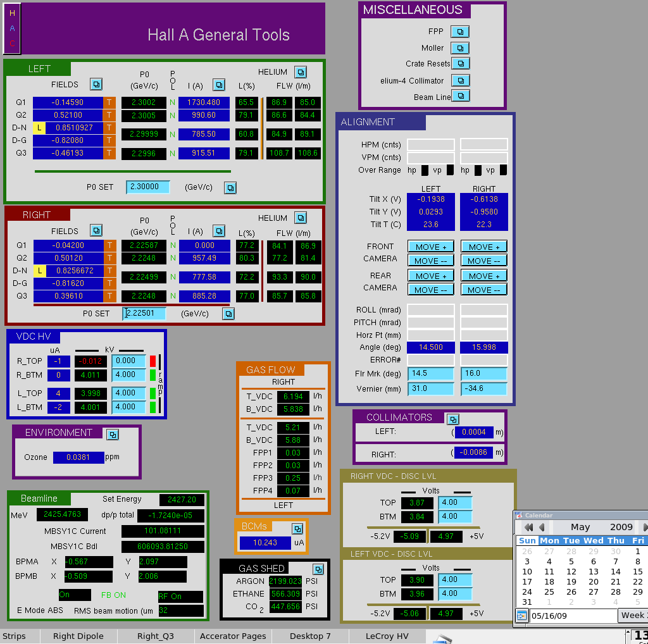This screenshot has height=644, width=648.
Task: Click the RIGHT P0 SET field
Action: click(x=144, y=314)
